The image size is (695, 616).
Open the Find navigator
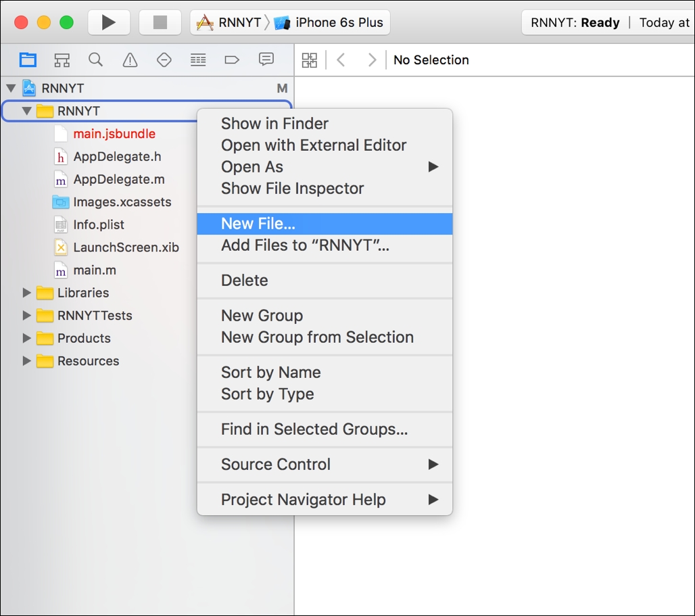(x=96, y=60)
